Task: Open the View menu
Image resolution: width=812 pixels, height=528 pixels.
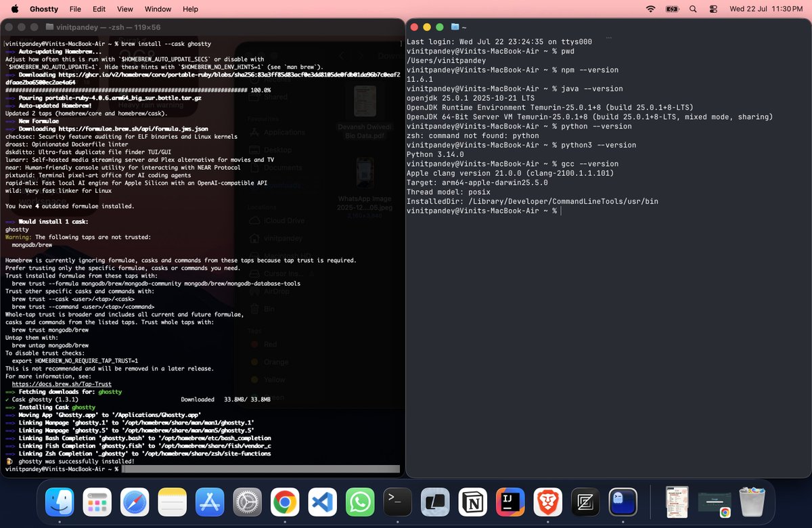Action: point(125,9)
